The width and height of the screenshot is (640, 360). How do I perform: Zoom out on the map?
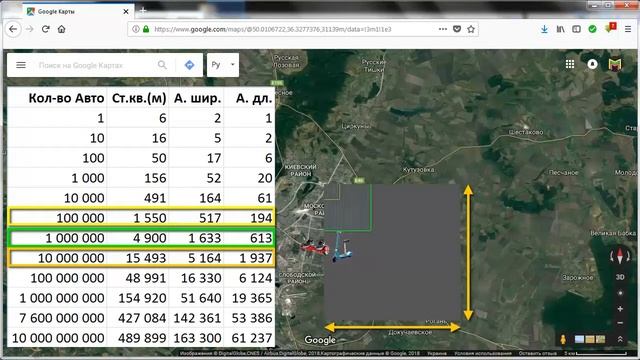[x=620, y=323]
